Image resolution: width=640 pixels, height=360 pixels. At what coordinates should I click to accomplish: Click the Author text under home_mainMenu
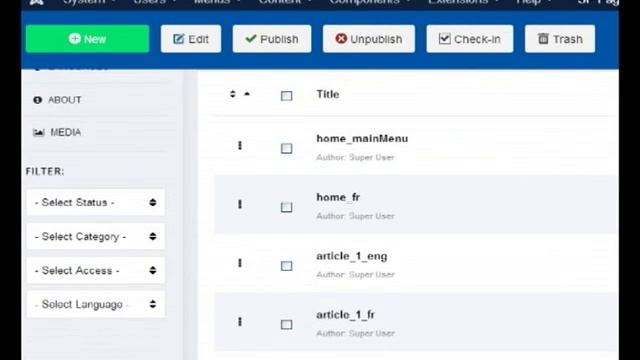[x=355, y=157]
